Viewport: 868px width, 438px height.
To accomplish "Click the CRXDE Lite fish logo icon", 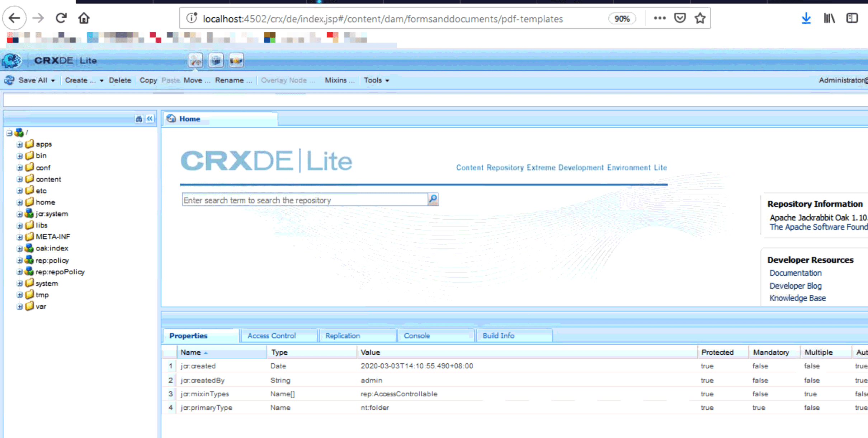I will [x=11, y=60].
